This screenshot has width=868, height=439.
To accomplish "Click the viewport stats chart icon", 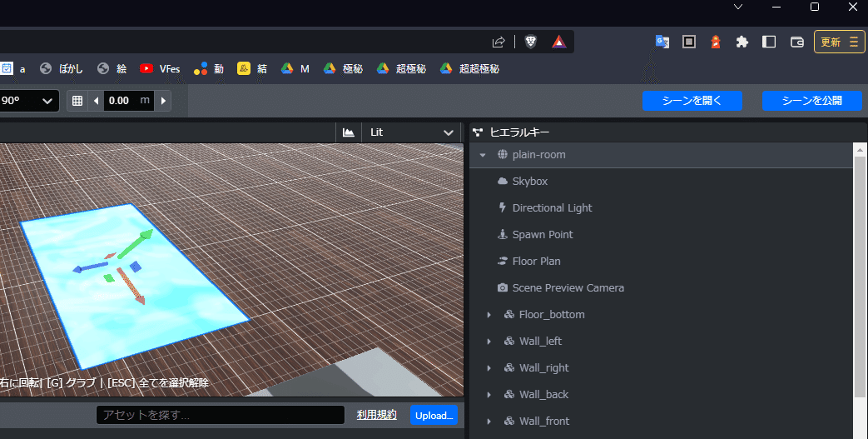I will pyautogui.click(x=348, y=132).
